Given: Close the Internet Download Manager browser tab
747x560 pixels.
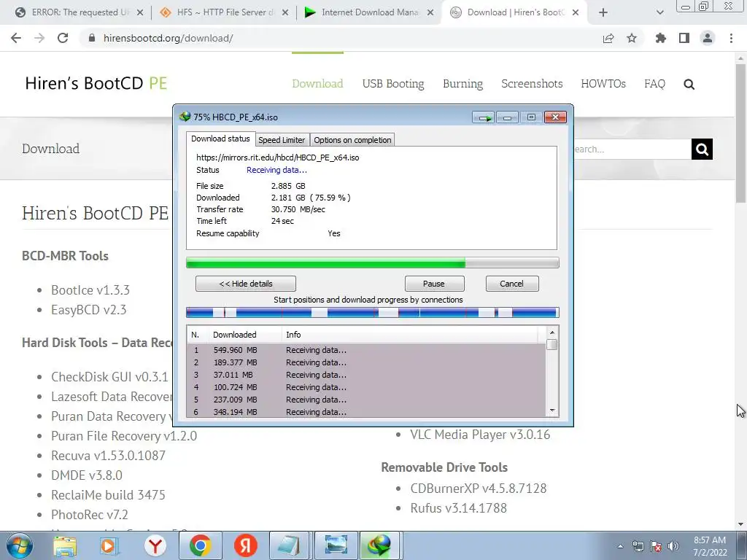Looking at the screenshot, I should coord(430,13).
